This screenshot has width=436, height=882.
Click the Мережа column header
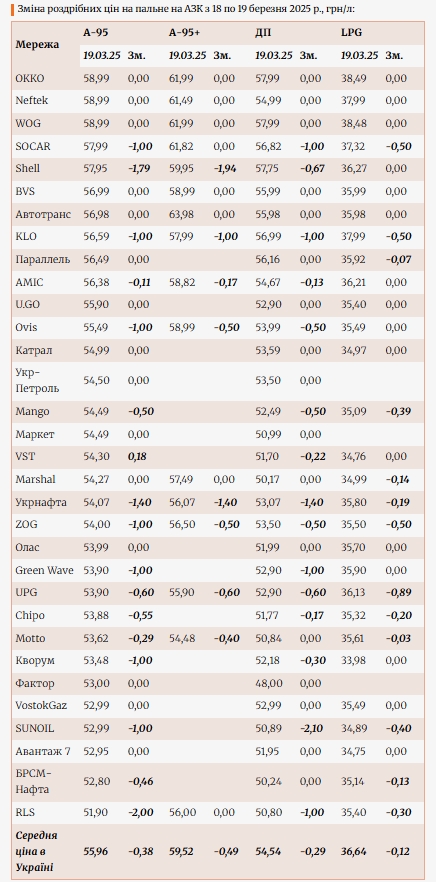pyautogui.click(x=37, y=44)
